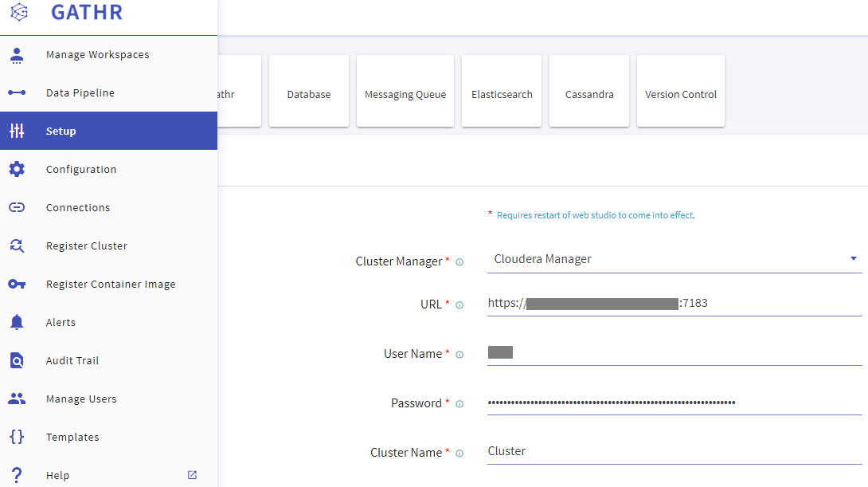Image resolution: width=868 pixels, height=487 pixels.
Task: Click 'Requires restart of web studio' note
Action: click(596, 215)
